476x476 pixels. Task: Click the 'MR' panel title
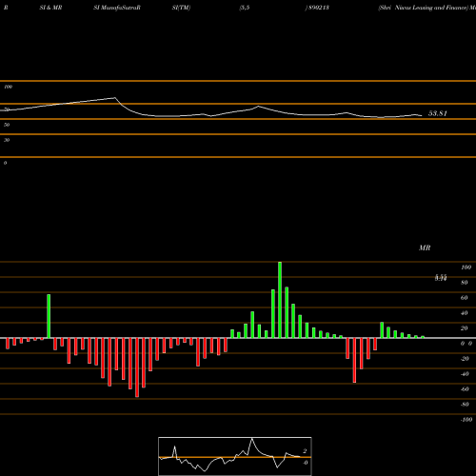coord(425,248)
